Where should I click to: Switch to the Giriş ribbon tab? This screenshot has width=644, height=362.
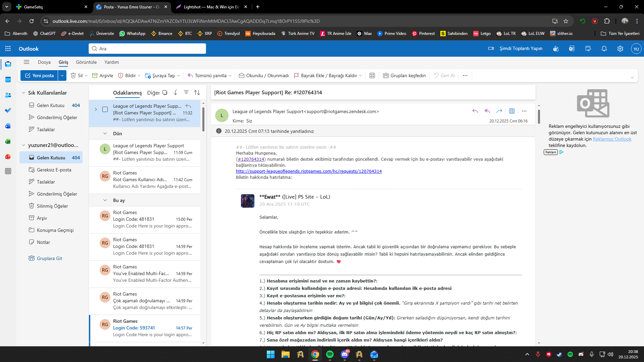(x=63, y=62)
